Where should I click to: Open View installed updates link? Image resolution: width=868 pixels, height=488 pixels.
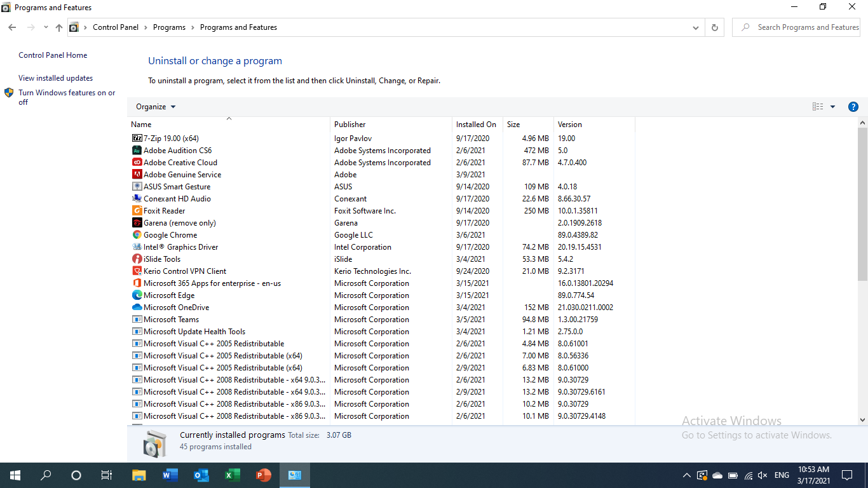(55, 78)
